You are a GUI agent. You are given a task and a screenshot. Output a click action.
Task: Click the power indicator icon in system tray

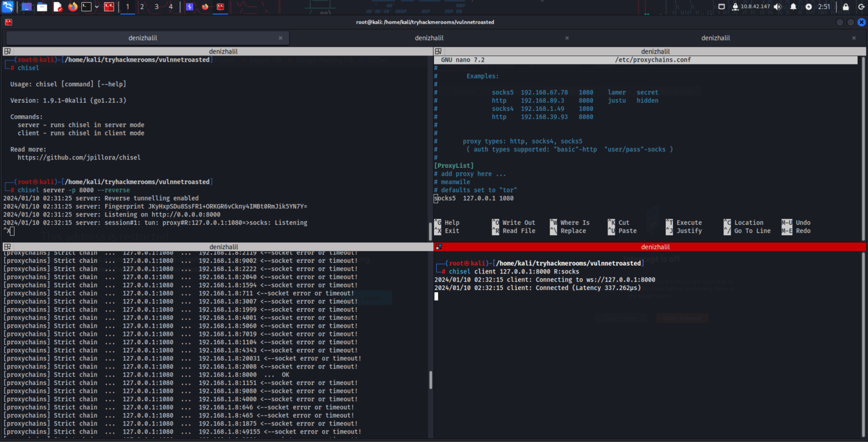tap(809, 6)
